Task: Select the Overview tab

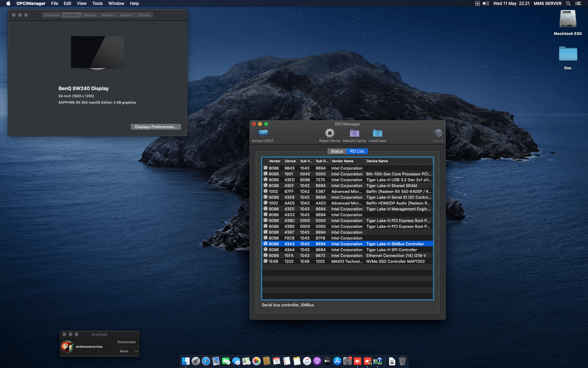Action: click(x=52, y=15)
